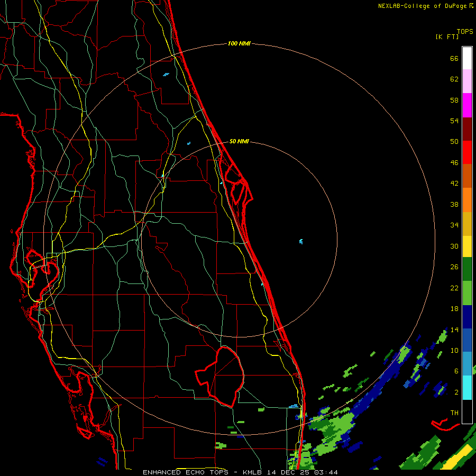Image resolution: width=476 pixels, height=476 pixels.
Task: Click the "38" scale label
Action: tap(454, 204)
